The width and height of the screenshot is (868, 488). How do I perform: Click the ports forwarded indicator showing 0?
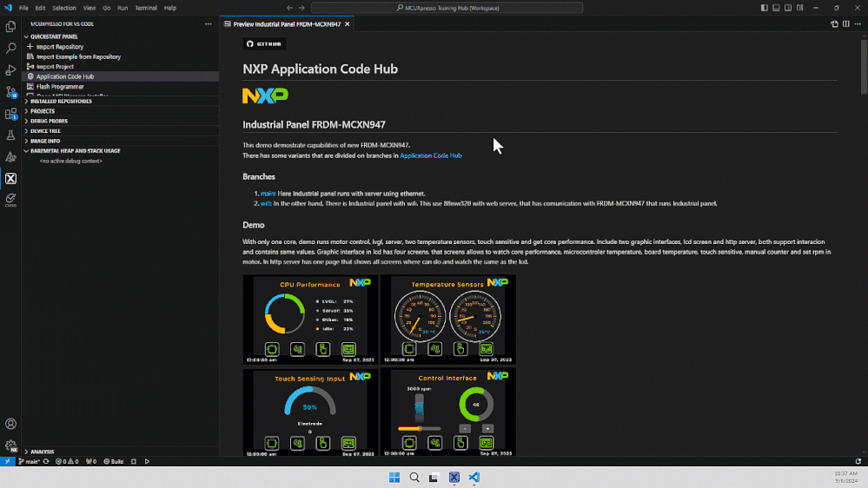[91, 461]
